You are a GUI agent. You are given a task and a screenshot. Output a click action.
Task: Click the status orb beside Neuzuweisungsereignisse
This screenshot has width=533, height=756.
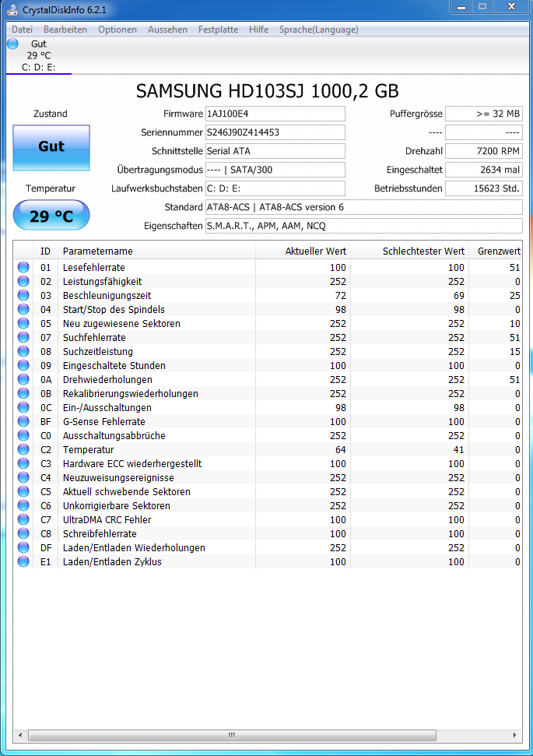(x=23, y=476)
